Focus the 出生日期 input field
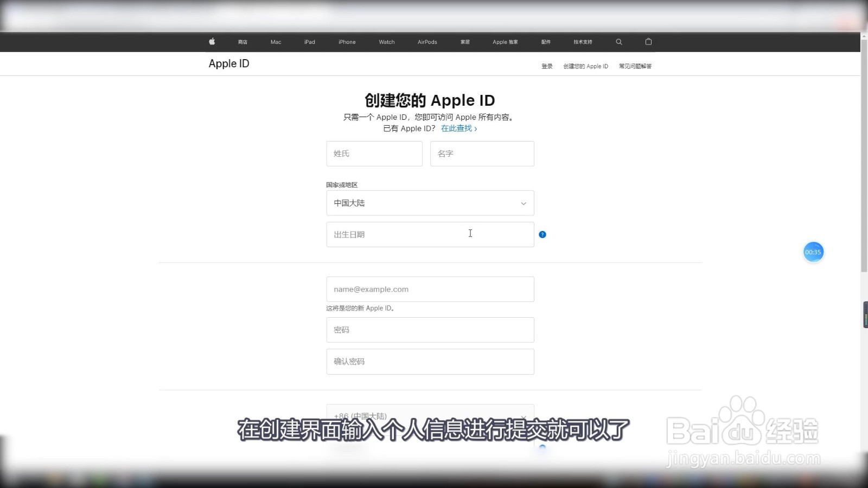Viewport: 868px width, 488px height. click(x=430, y=234)
